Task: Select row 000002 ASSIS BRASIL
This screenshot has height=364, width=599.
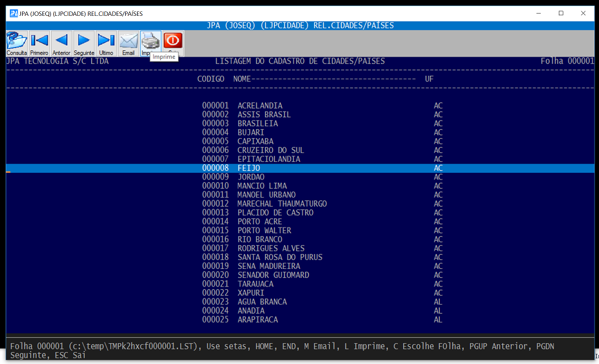Action: tap(300, 114)
